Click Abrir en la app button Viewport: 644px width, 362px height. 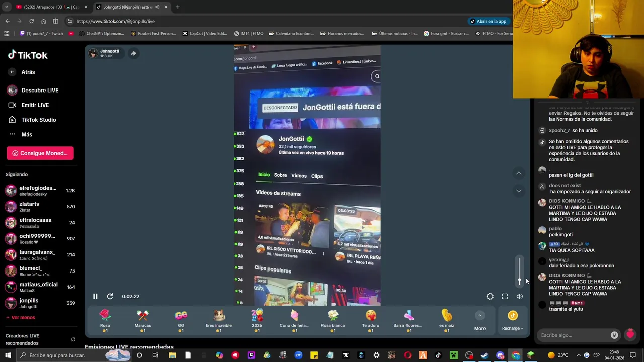[488, 21]
